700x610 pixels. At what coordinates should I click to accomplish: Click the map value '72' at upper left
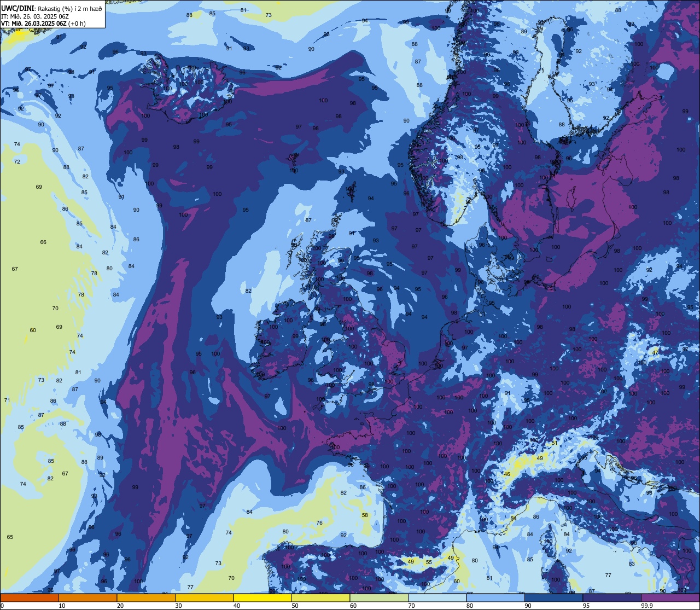coord(17,161)
